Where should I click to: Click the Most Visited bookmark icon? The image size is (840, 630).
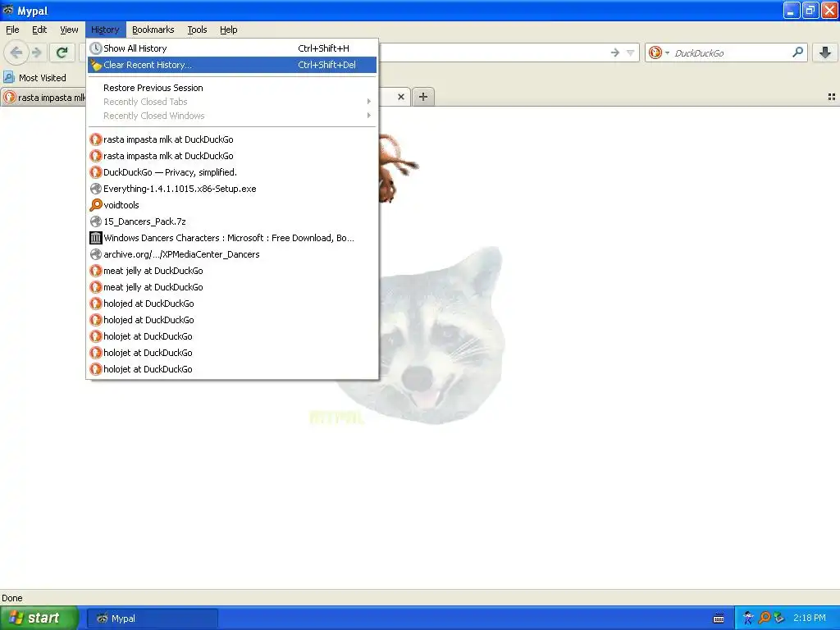[x=8, y=77]
